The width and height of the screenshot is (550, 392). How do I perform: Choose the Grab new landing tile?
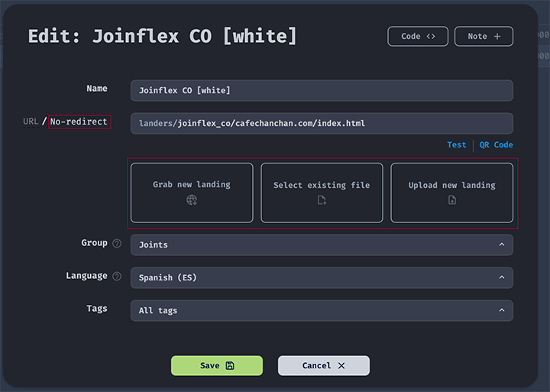click(x=192, y=192)
